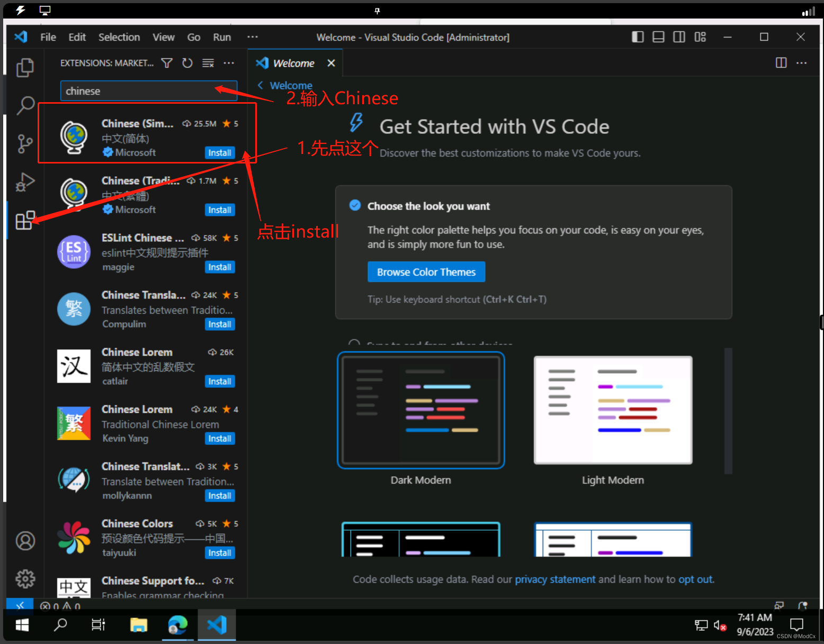This screenshot has width=824, height=644.
Task: Open the Selection menu
Action: tap(119, 37)
